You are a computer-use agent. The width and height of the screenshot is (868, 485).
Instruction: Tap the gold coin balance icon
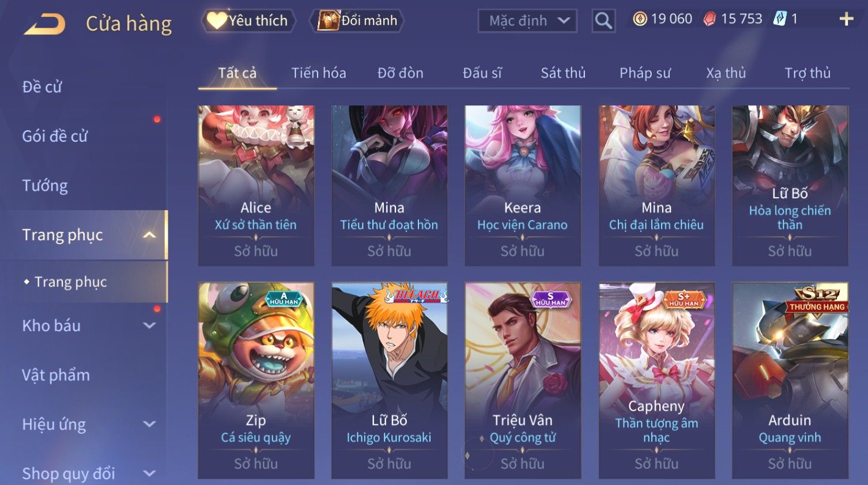click(x=640, y=19)
